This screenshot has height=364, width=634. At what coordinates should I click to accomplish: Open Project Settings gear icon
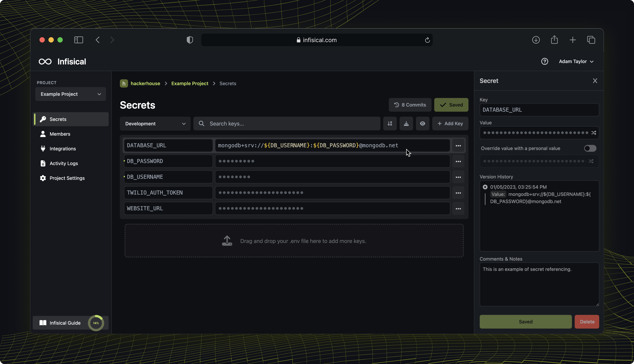click(43, 178)
